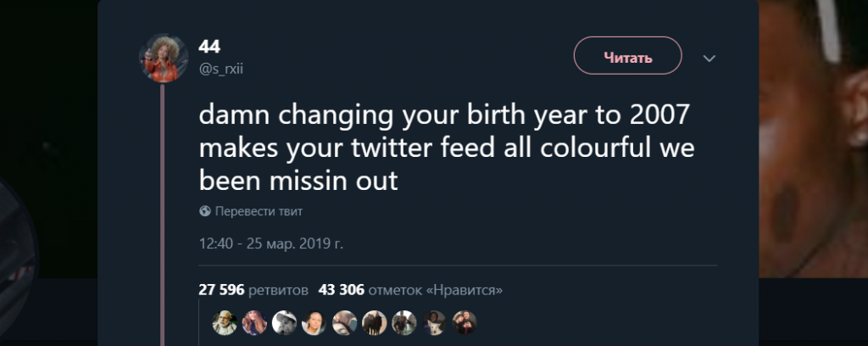Open the second liker avatar with long red hair
Image resolution: width=868 pixels, height=346 pixels.
tap(253, 322)
